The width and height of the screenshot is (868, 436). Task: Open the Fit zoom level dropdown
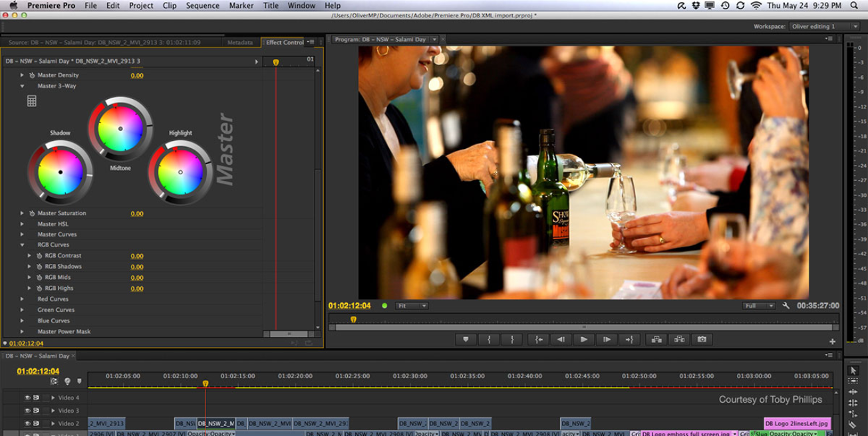tap(412, 306)
